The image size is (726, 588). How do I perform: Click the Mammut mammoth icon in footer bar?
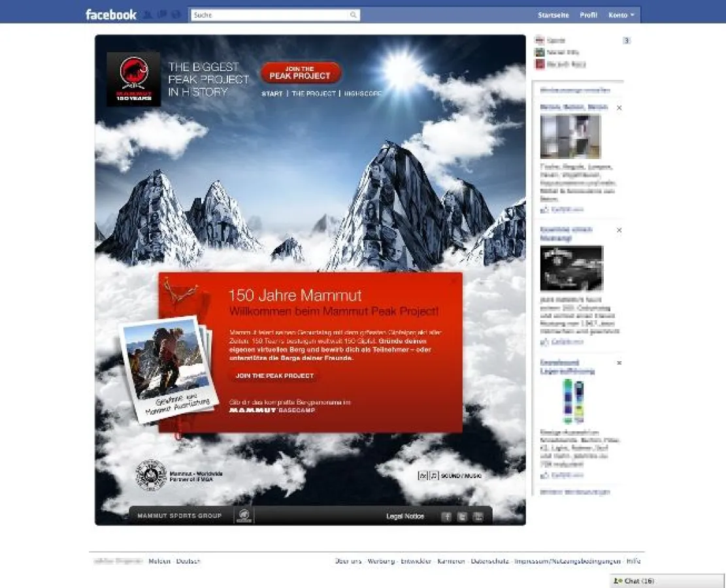(243, 515)
